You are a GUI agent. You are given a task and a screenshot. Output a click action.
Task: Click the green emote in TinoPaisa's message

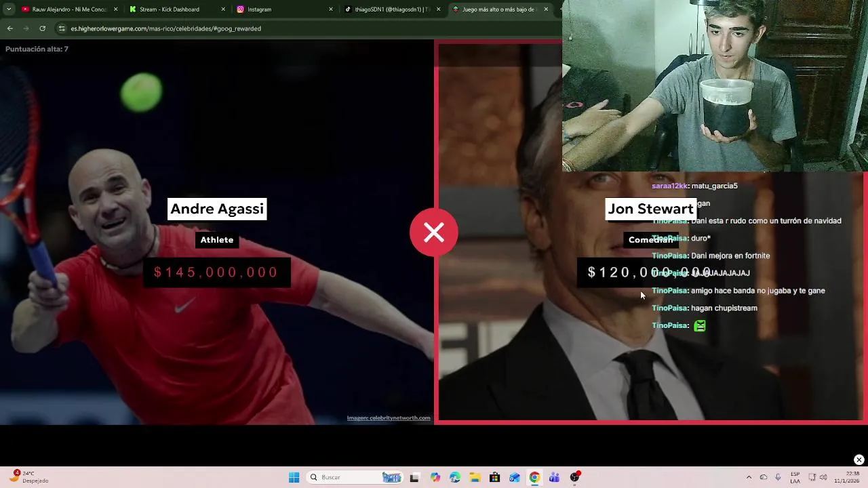coord(700,326)
